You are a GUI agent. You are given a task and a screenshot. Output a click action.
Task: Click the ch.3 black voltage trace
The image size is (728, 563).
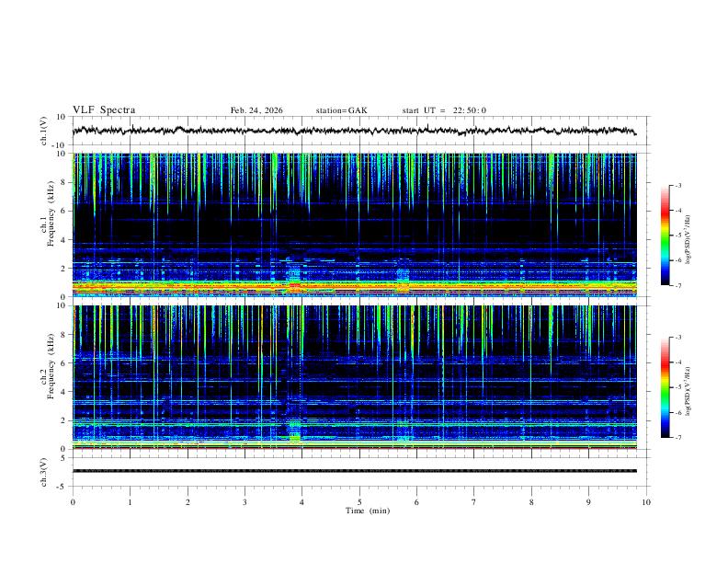(354, 471)
